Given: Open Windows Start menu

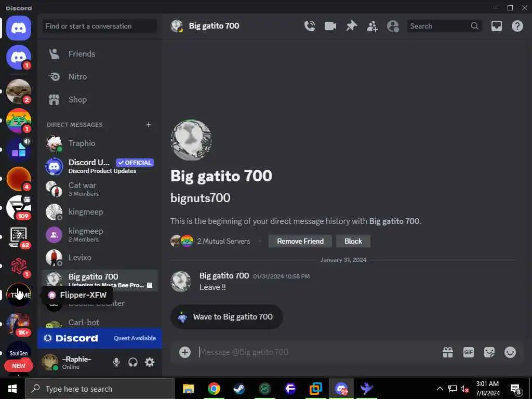Looking at the screenshot, I should [12, 389].
